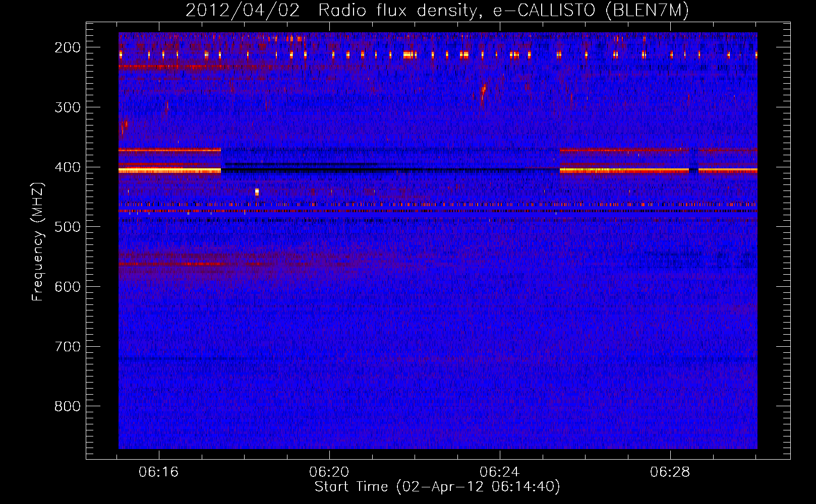This screenshot has height=504, width=816.
Task: Click the 06:28 time tick label
Action: (670, 472)
